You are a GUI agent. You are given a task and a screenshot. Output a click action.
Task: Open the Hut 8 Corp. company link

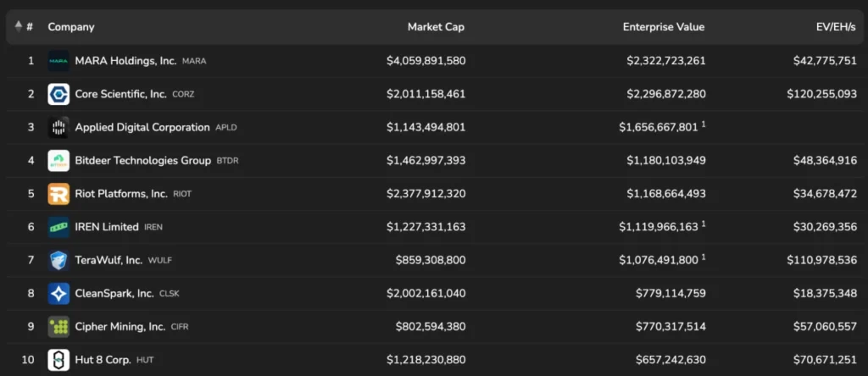coord(103,360)
